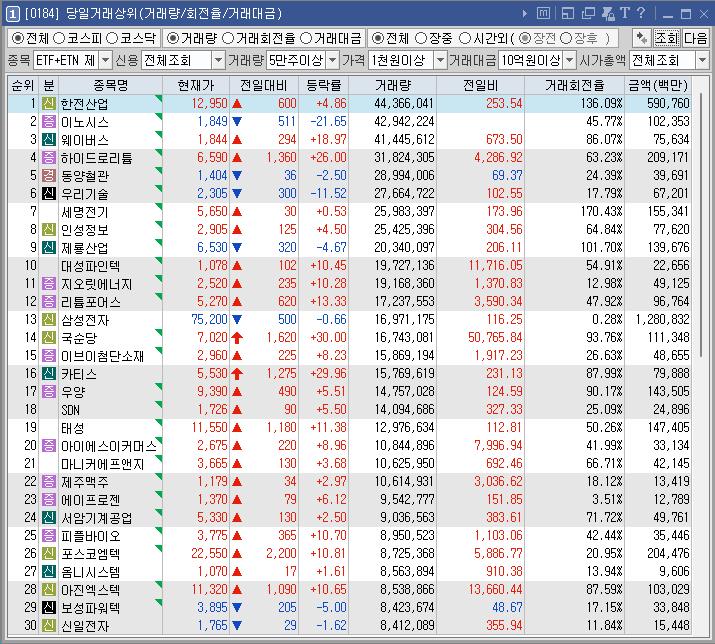Select the 지오릿에너지 stock name

coord(97,284)
